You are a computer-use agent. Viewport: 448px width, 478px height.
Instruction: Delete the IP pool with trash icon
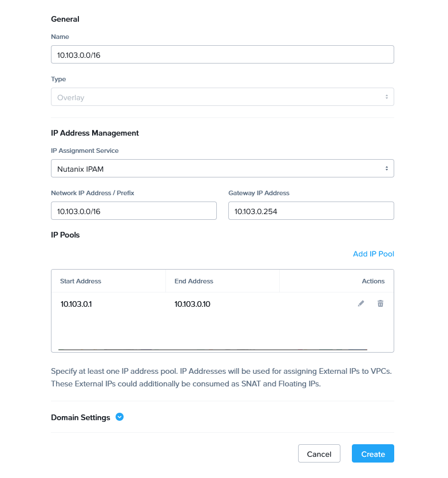click(x=380, y=303)
